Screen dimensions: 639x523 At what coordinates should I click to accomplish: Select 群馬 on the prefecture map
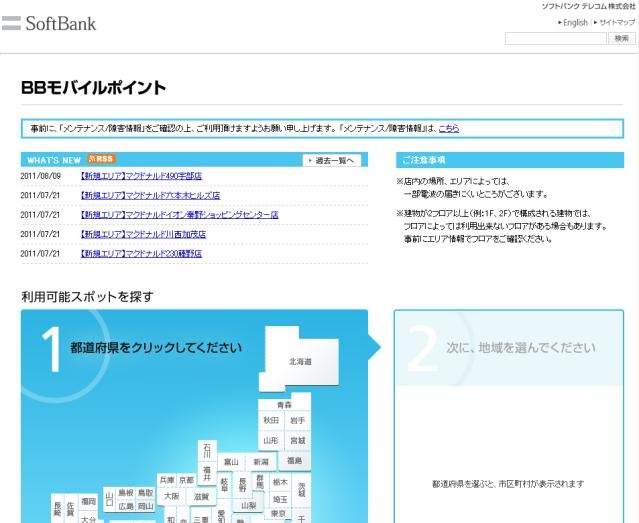(260, 482)
